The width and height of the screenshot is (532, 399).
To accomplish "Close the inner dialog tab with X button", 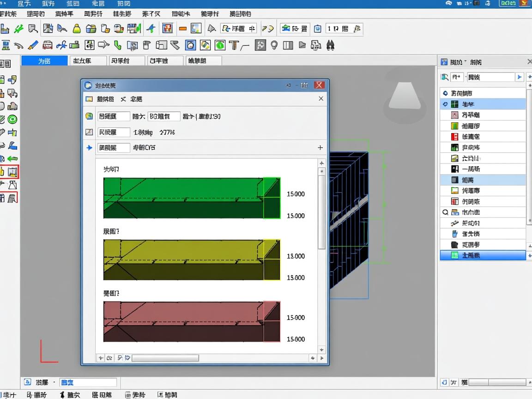I will 321,99.
